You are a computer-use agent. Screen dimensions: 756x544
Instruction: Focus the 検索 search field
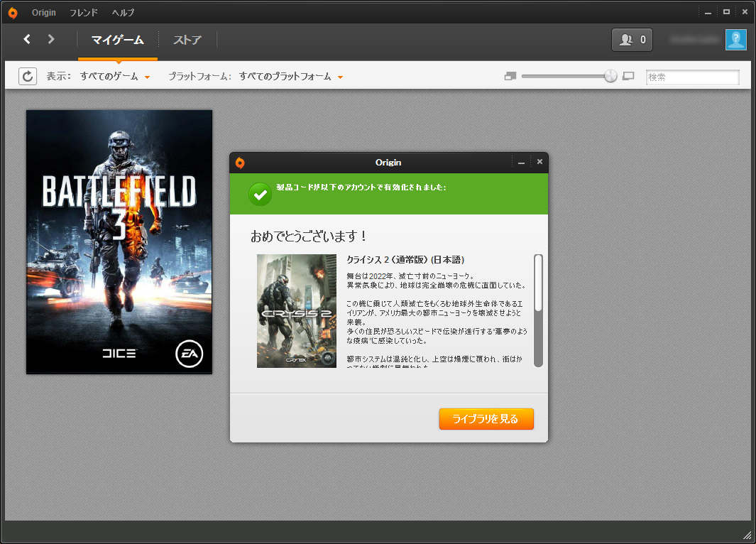[692, 77]
